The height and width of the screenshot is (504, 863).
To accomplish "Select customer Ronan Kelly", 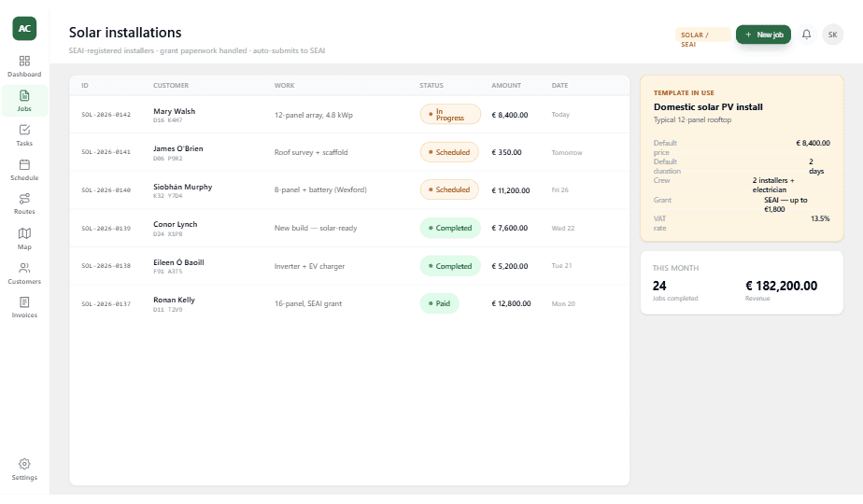I will 174,300.
